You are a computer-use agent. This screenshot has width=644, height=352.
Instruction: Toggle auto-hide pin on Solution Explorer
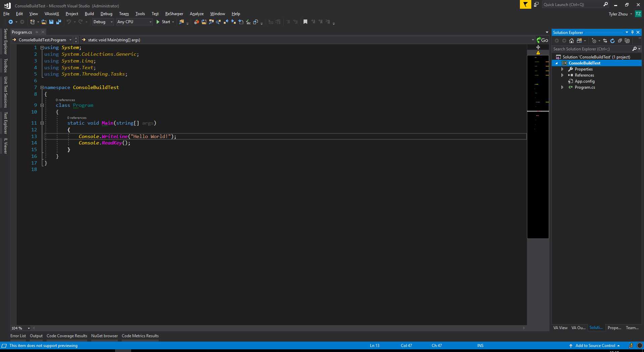point(632,32)
